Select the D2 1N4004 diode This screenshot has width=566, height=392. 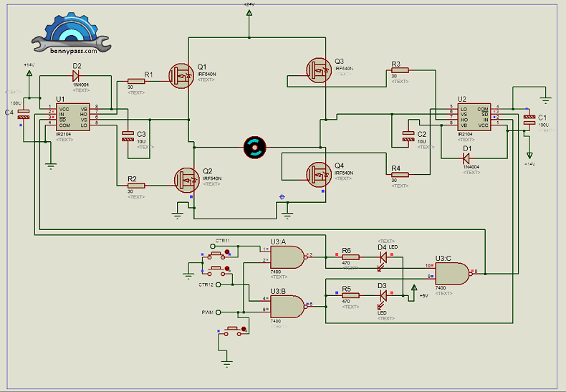click(77, 75)
